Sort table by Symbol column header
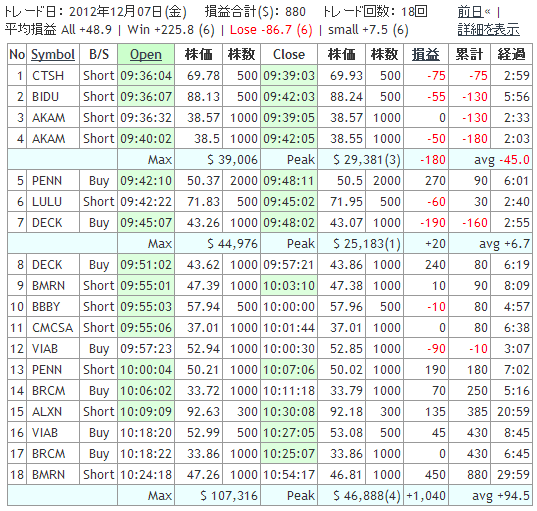The width and height of the screenshot is (537, 511). [53, 54]
